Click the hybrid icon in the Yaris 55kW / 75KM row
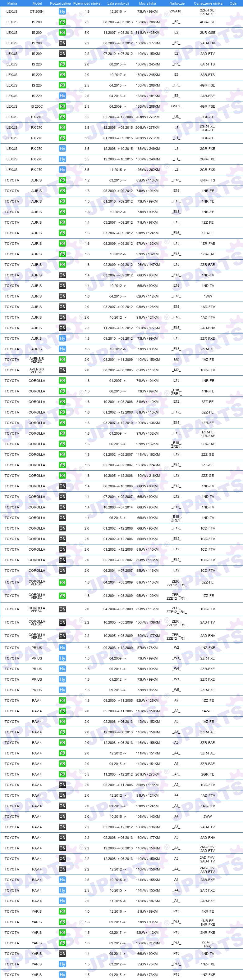Viewport: 243px width, 980px height. pyautogui.click(x=62, y=964)
